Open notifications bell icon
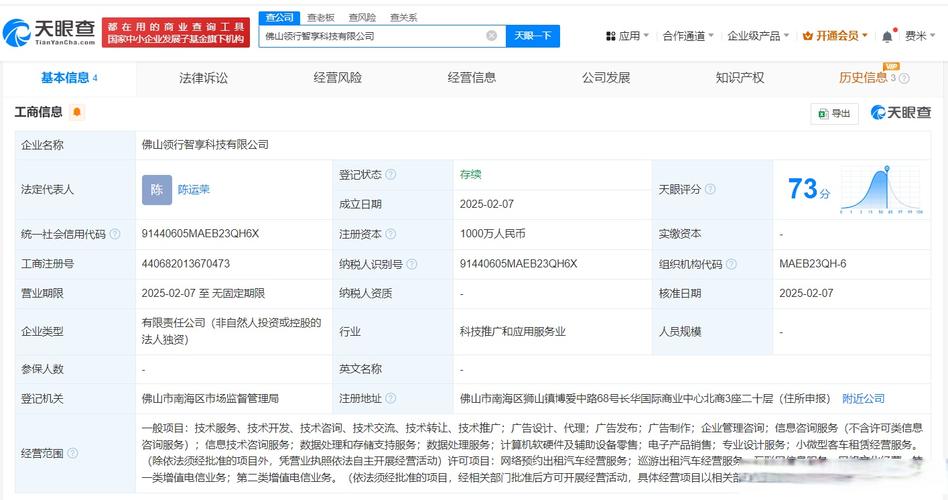948x500 pixels. [x=887, y=36]
